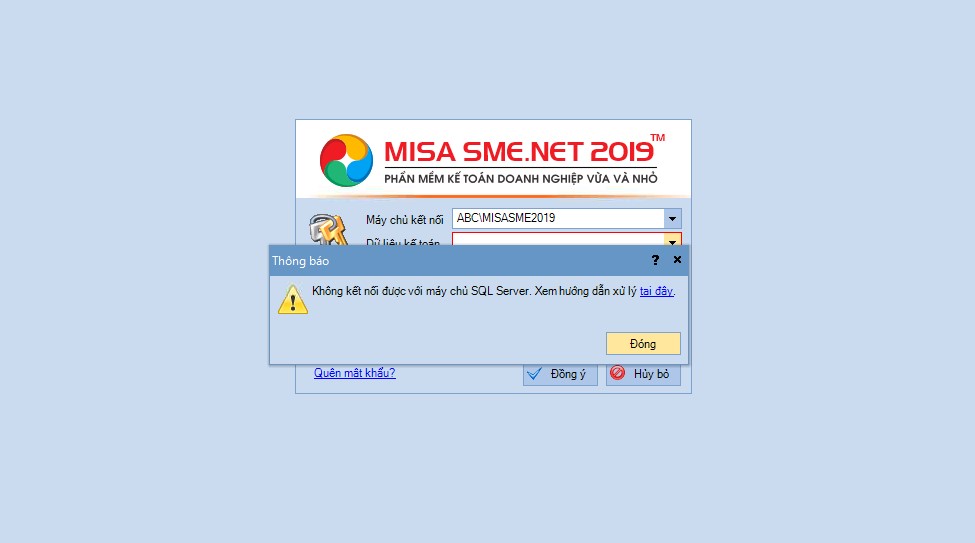
Task: Click the red prohibited icon beside Hủy bỏ
Action: [x=617, y=373]
